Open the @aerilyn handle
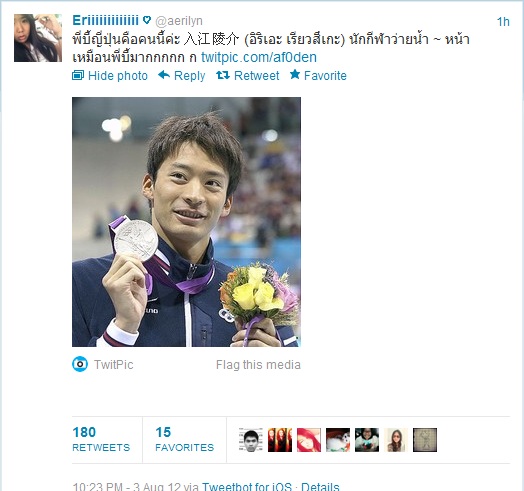524x491 pixels. pos(179,21)
